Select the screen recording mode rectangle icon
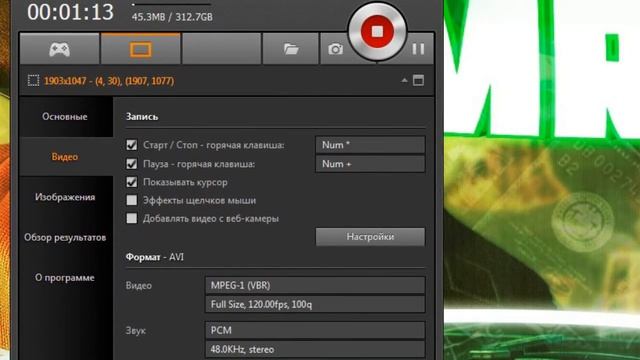The height and width of the screenshot is (360, 640). [x=140, y=49]
